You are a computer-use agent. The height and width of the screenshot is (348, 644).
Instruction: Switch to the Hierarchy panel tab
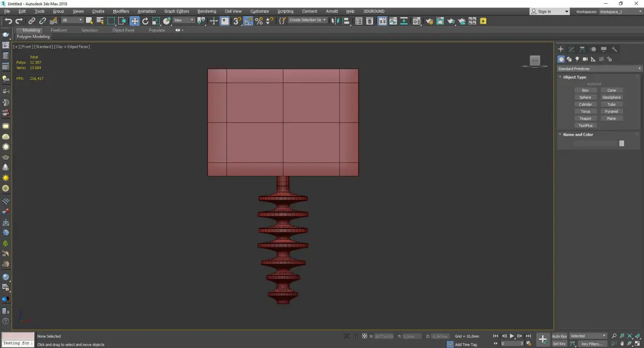click(582, 49)
